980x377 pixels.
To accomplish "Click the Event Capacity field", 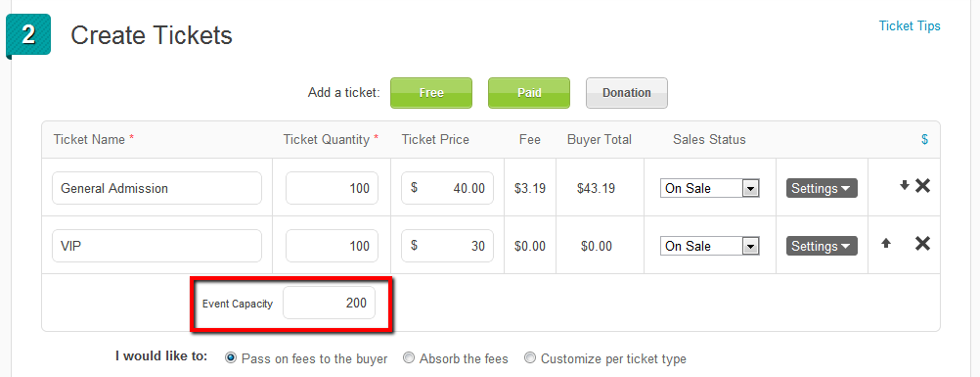I will [x=329, y=304].
